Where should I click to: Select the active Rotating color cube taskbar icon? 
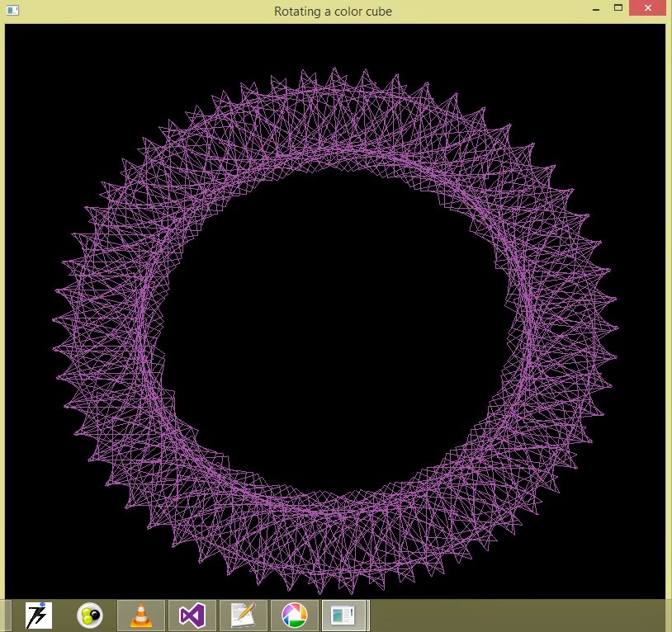tap(344, 615)
